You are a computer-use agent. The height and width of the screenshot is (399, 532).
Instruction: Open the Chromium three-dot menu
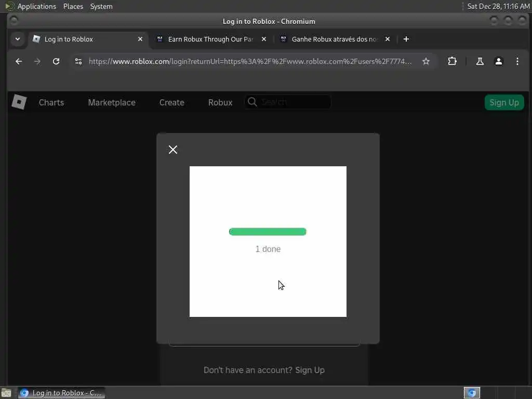pos(517,61)
